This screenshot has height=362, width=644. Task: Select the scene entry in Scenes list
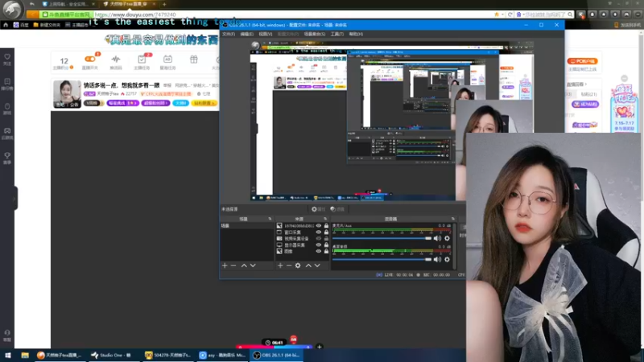pyautogui.click(x=246, y=226)
